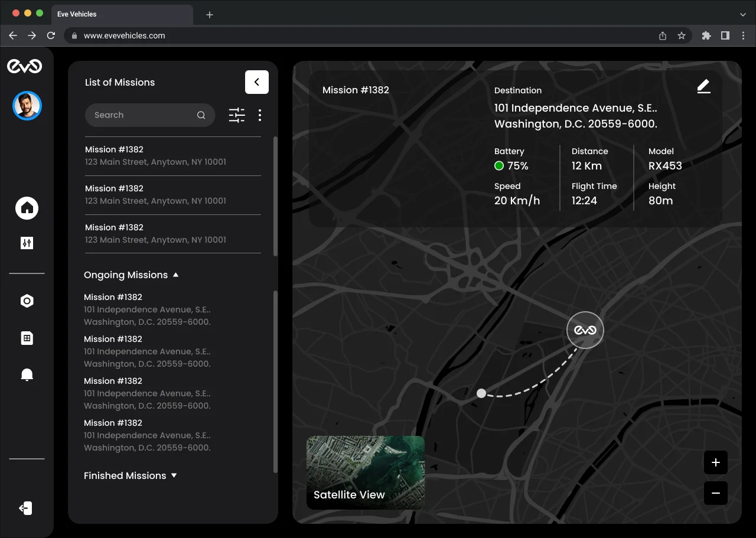Bookmark this page with star icon
Viewport: 756px width, 538px height.
(682, 35)
